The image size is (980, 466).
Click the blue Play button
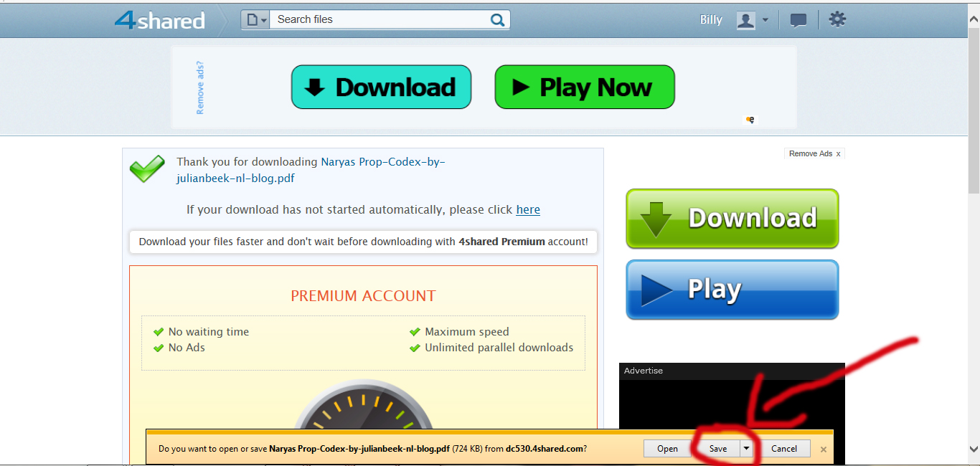tap(732, 290)
